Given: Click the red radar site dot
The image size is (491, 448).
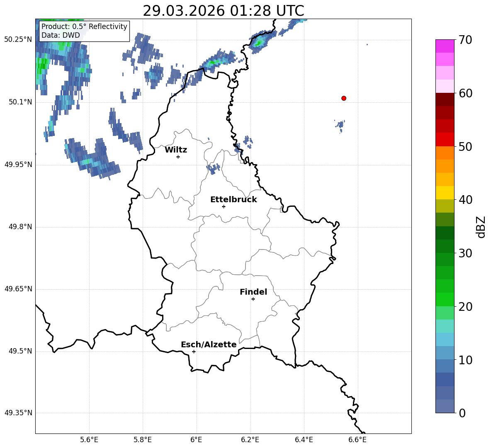Looking at the screenshot, I should click(344, 98).
